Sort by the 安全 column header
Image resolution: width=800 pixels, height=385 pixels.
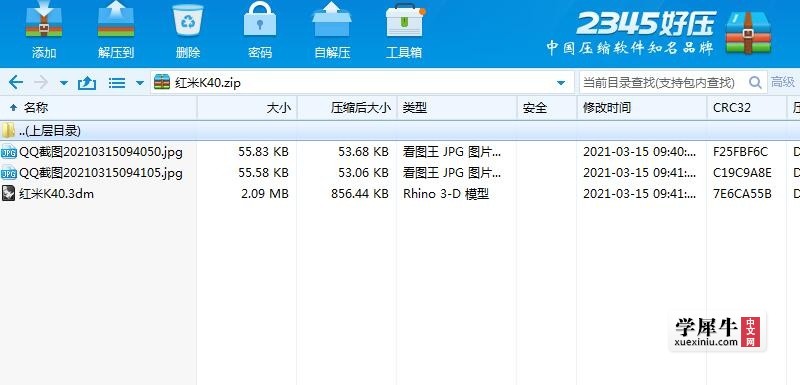click(x=547, y=108)
